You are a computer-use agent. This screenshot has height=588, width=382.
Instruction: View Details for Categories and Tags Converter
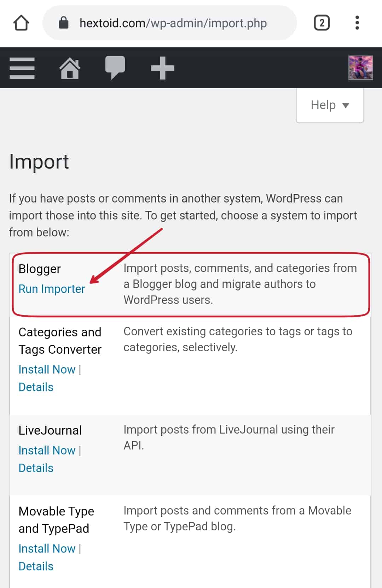[x=36, y=387]
